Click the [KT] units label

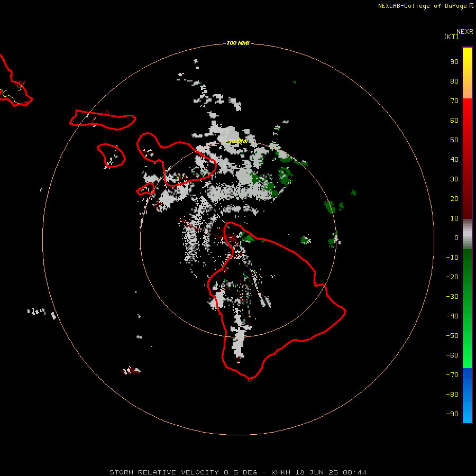click(451, 36)
